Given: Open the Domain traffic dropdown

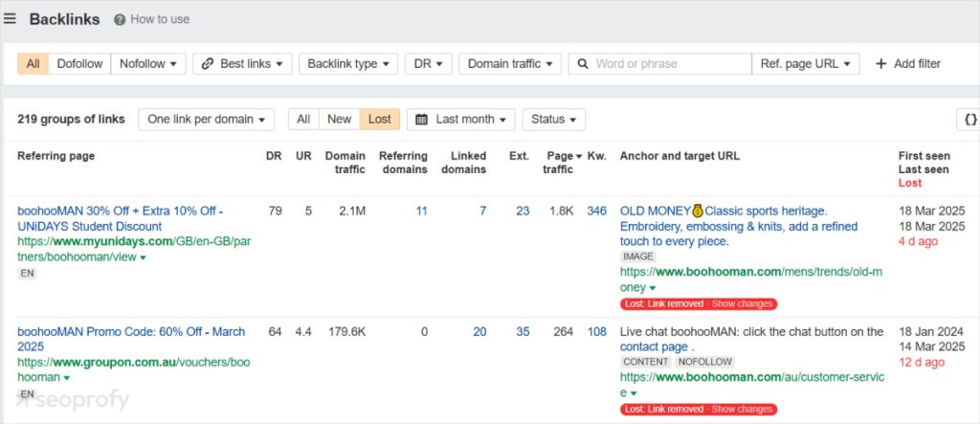Looking at the screenshot, I should pyautogui.click(x=510, y=64).
